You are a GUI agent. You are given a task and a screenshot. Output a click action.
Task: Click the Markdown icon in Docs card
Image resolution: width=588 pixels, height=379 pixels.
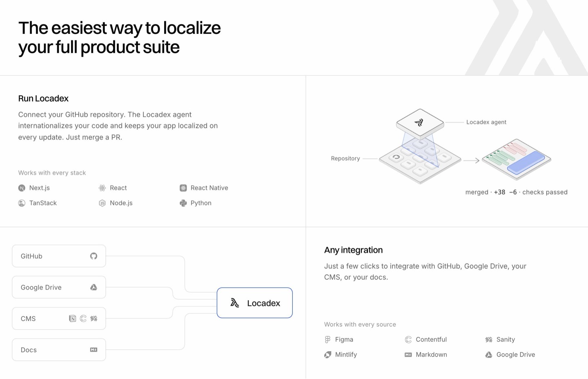tap(94, 350)
